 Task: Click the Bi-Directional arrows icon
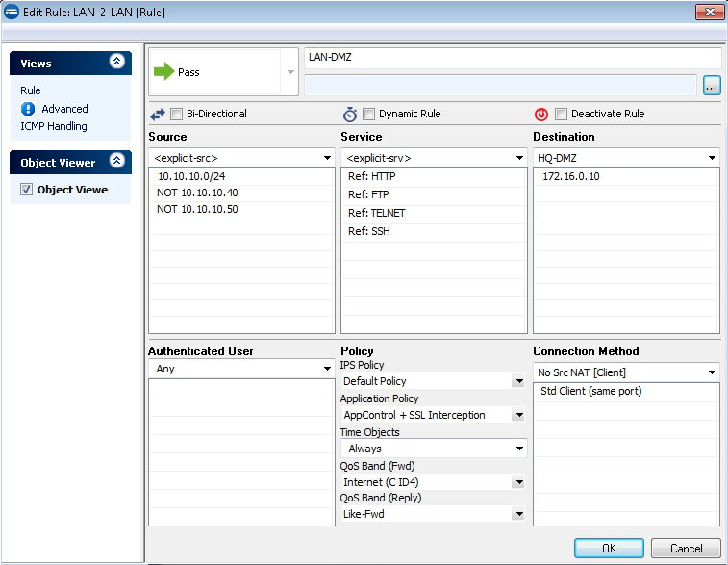158,115
